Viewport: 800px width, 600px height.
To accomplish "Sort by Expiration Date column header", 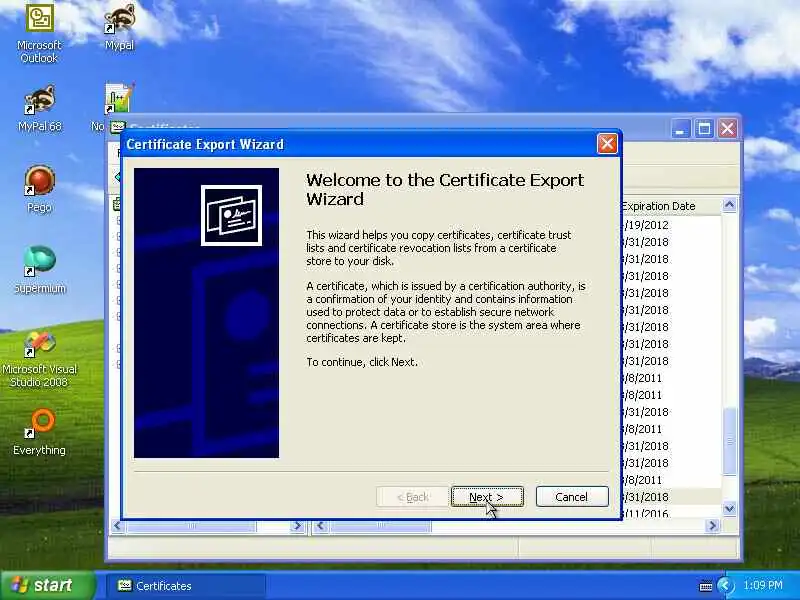I will point(669,206).
